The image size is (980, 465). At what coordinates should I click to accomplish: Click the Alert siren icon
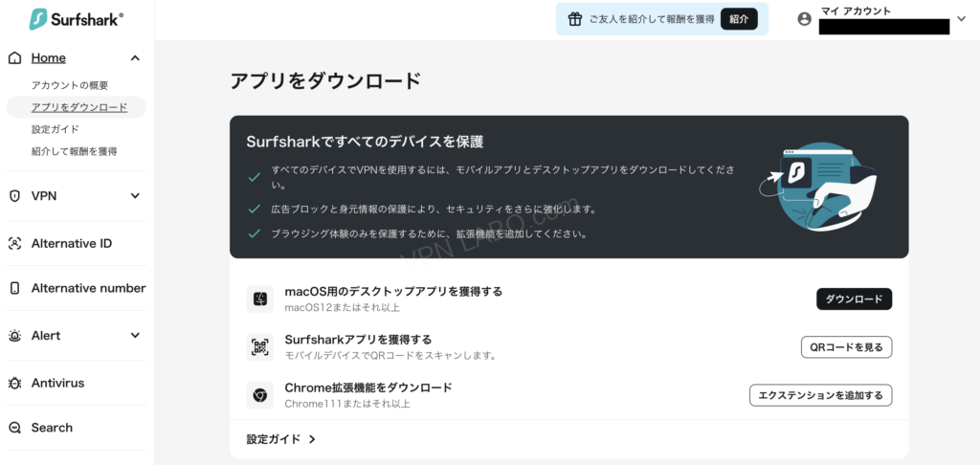point(14,336)
